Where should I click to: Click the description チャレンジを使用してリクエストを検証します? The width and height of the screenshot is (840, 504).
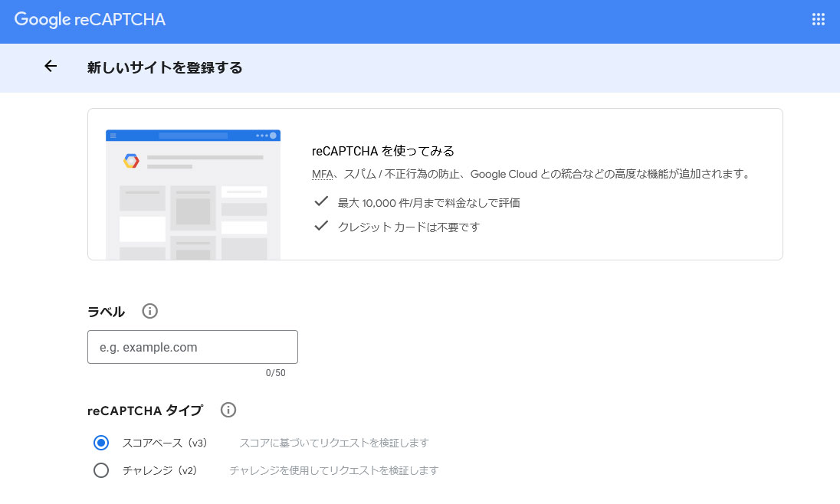[x=333, y=470]
